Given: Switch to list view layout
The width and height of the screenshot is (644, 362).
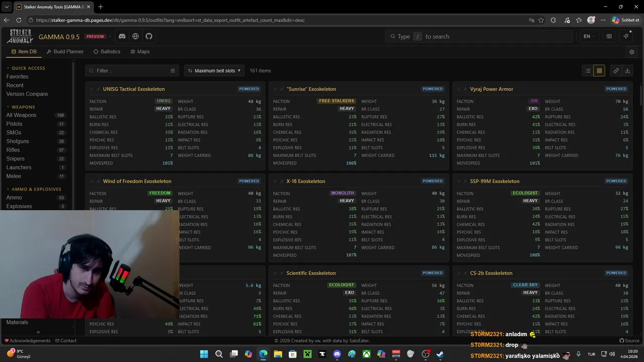Looking at the screenshot, I should point(588,71).
